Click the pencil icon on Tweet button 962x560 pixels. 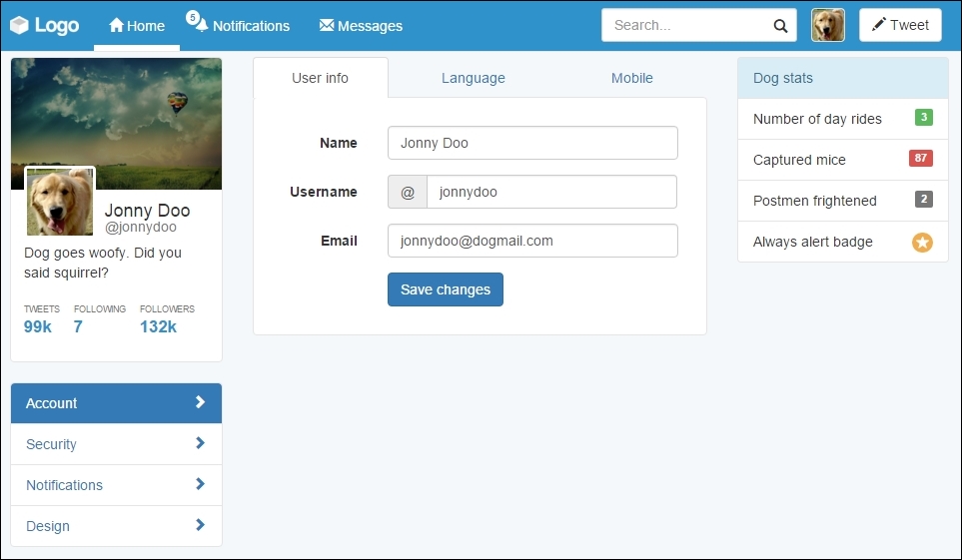[878, 24]
